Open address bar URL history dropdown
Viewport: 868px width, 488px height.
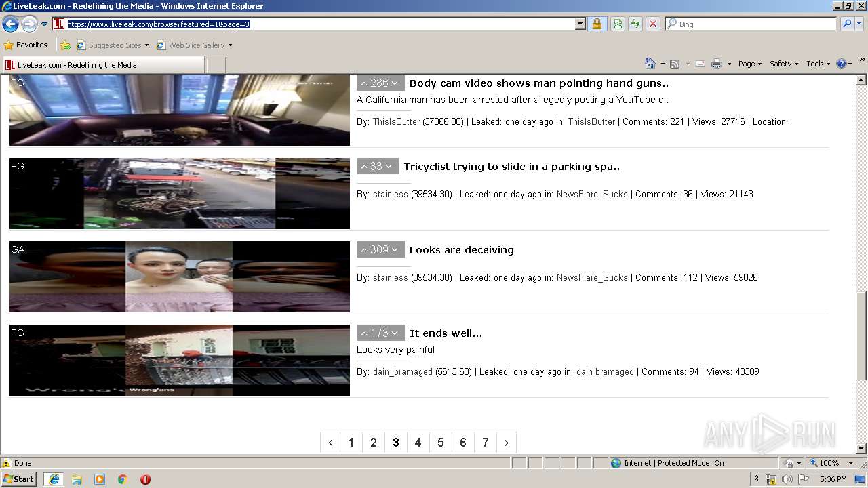tap(580, 24)
